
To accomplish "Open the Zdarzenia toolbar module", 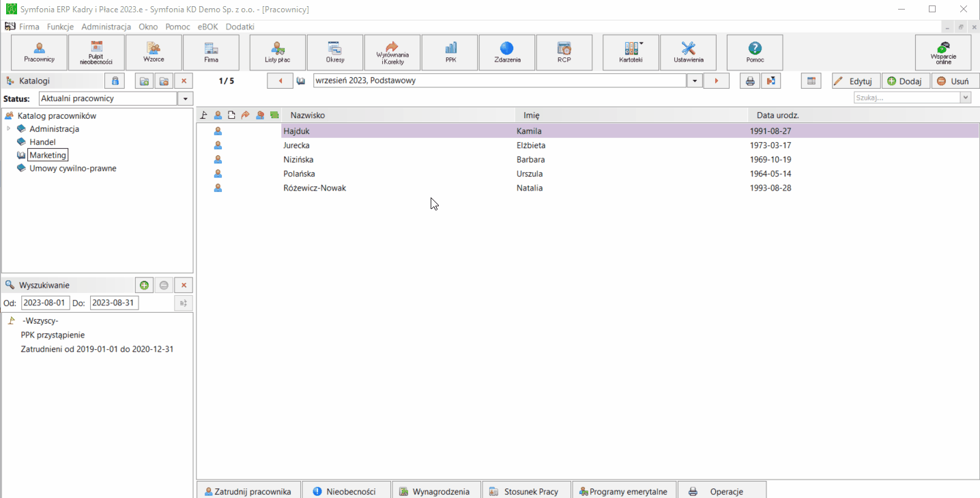I will (x=507, y=53).
